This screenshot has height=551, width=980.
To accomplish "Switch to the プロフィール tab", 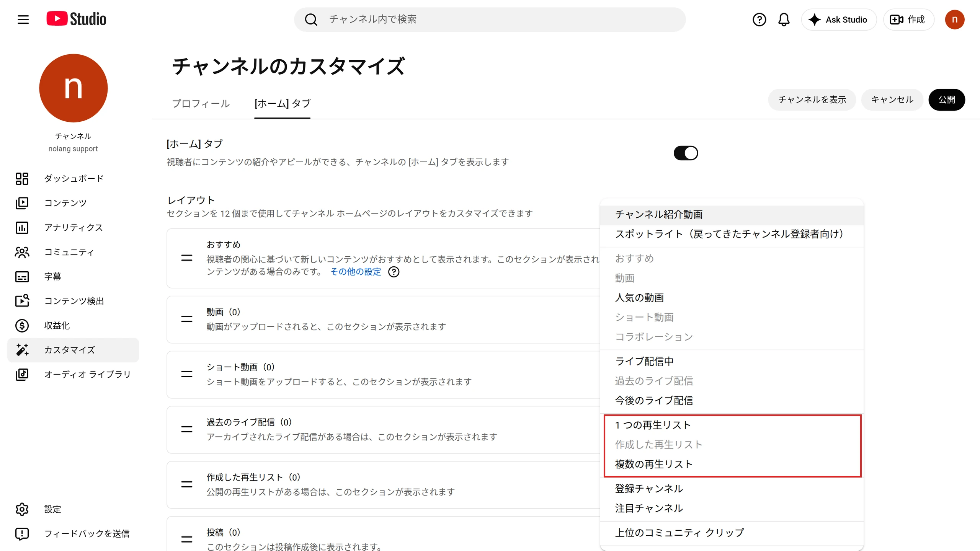I will [x=201, y=103].
